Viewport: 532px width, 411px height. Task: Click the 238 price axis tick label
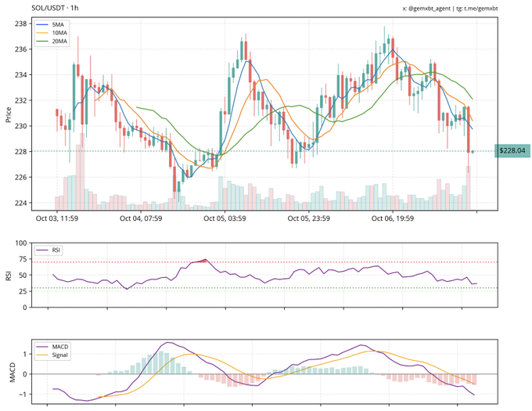21,23
